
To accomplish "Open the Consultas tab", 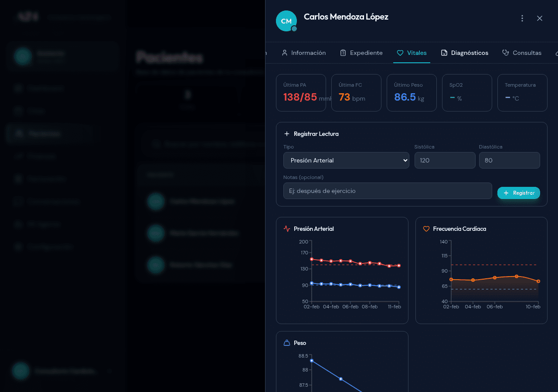I will [x=527, y=53].
